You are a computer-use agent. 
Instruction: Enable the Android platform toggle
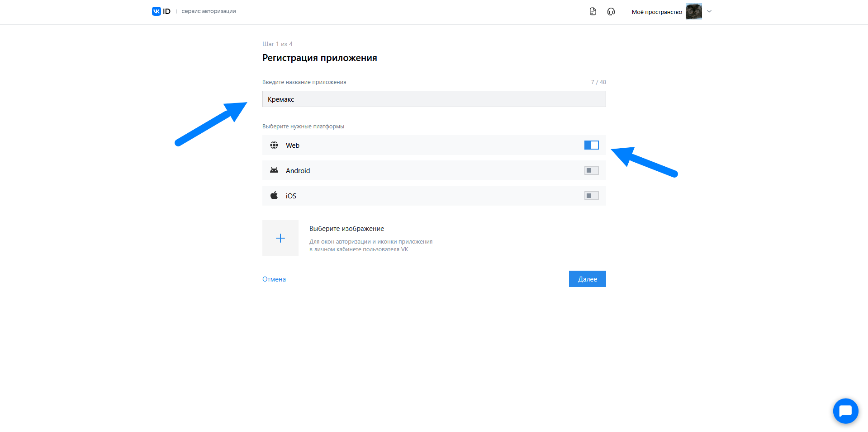(591, 170)
